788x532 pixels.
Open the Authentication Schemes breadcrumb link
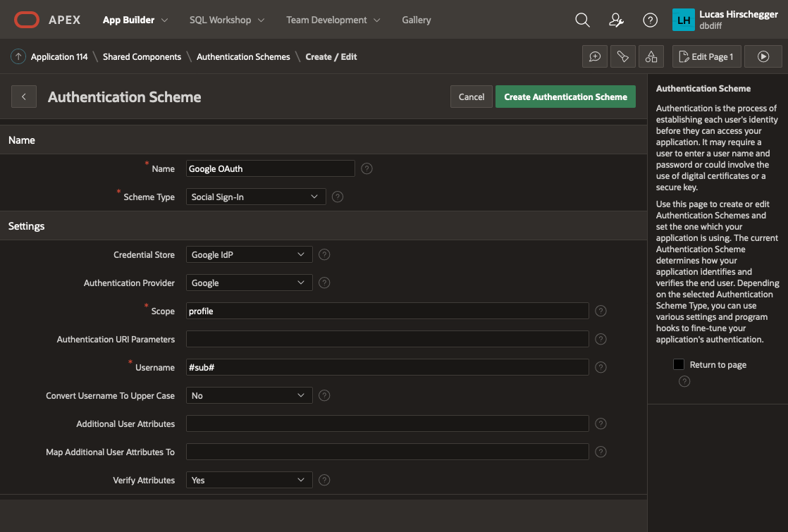(x=242, y=56)
